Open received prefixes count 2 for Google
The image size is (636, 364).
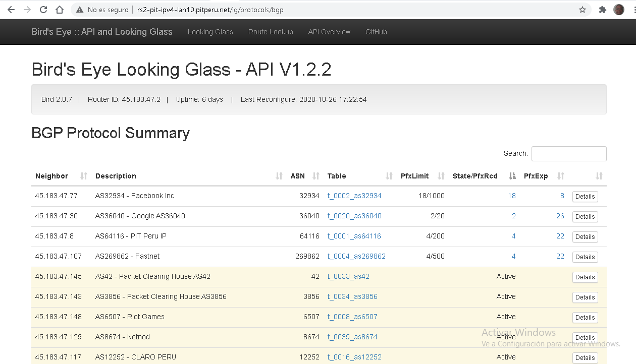click(514, 216)
